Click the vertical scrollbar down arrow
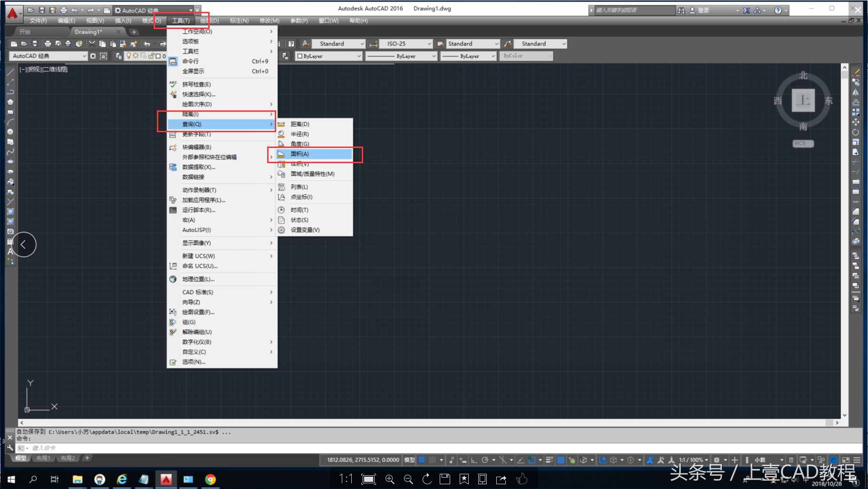This screenshot has height=489, width=868. (845, 415)
